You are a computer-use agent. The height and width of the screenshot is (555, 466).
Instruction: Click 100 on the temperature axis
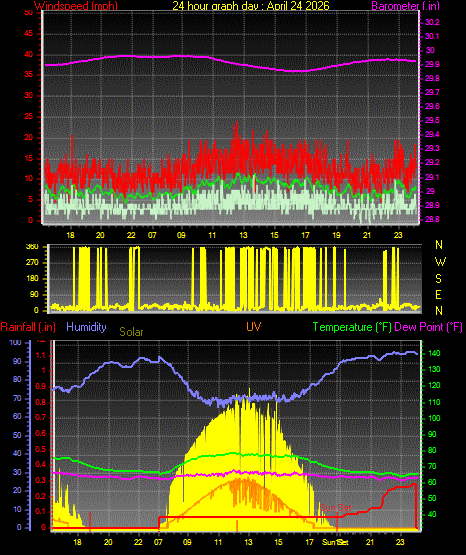434,418
